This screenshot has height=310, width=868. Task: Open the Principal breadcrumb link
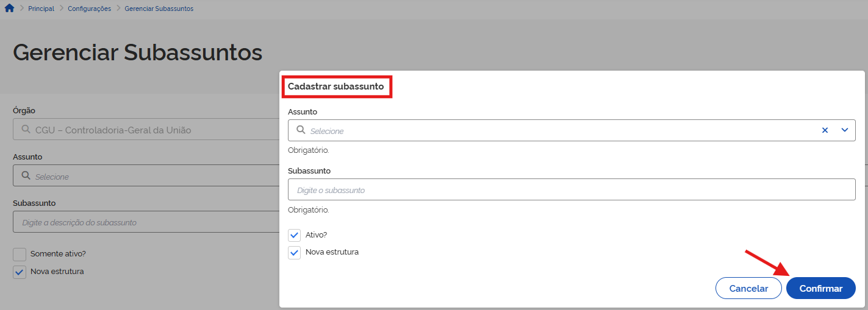pos(41,9)
